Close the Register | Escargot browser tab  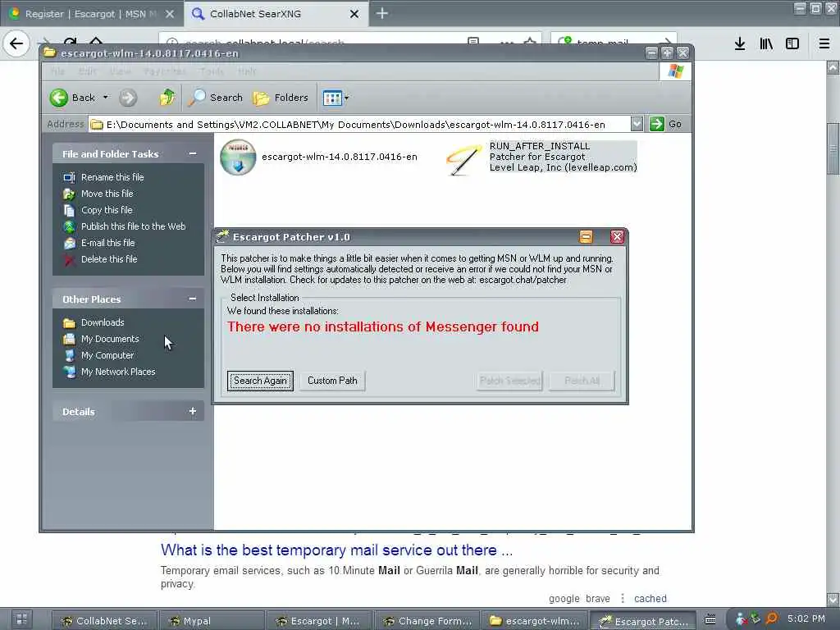(x=170, y=14)
